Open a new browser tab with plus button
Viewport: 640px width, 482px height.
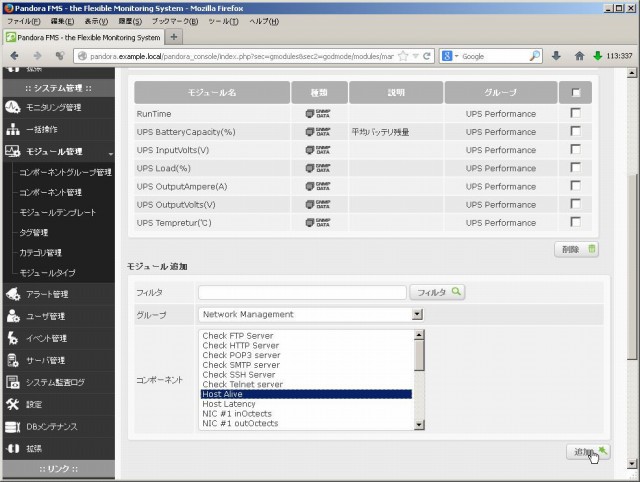(174, 37)
